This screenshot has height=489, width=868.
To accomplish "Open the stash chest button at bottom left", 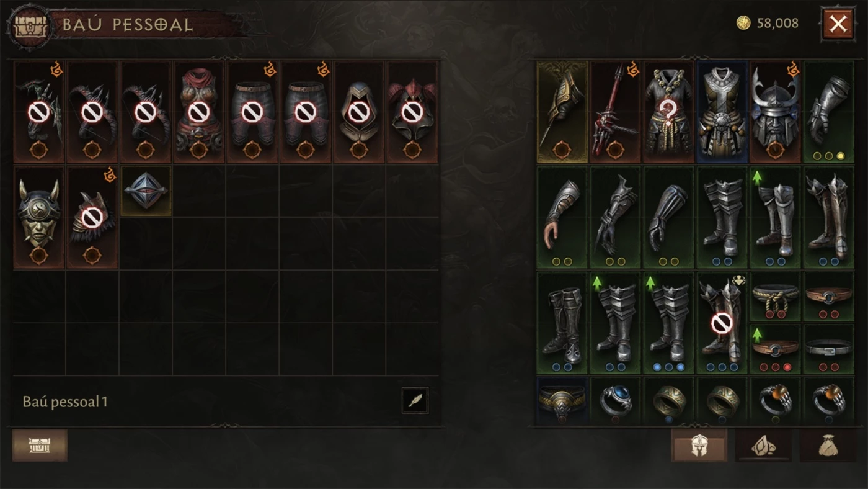I will coord(40,445).
